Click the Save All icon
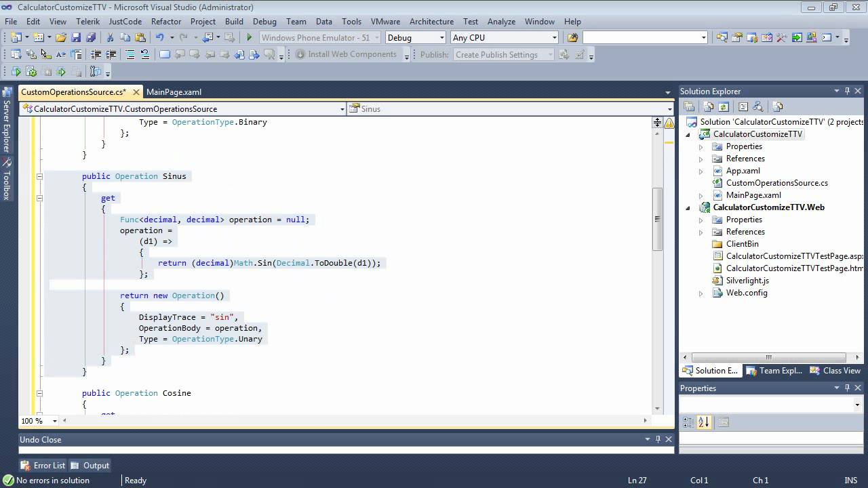Screen dimensions: 868x488 [x=90, y=38]
